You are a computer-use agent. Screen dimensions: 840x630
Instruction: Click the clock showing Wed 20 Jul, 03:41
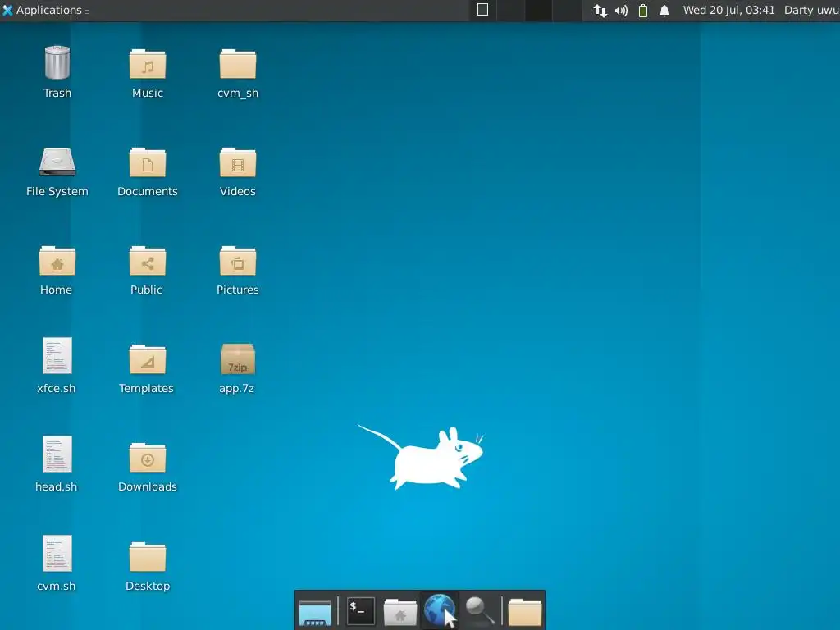tap(728, 10)
